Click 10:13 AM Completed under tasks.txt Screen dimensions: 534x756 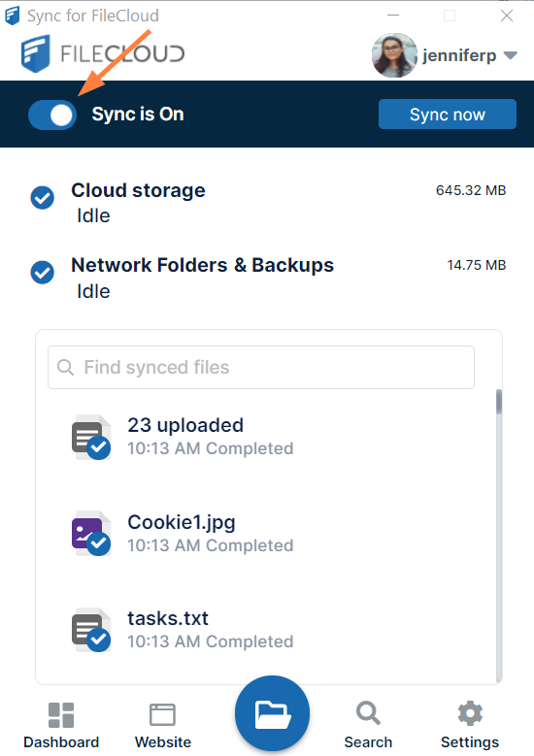click(x=211, y=641)
